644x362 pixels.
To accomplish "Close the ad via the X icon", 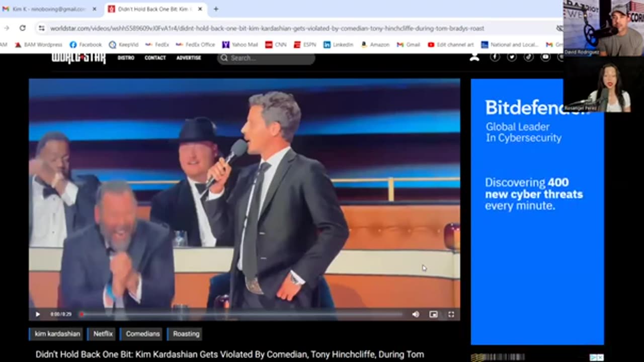I will coord(600,357).
